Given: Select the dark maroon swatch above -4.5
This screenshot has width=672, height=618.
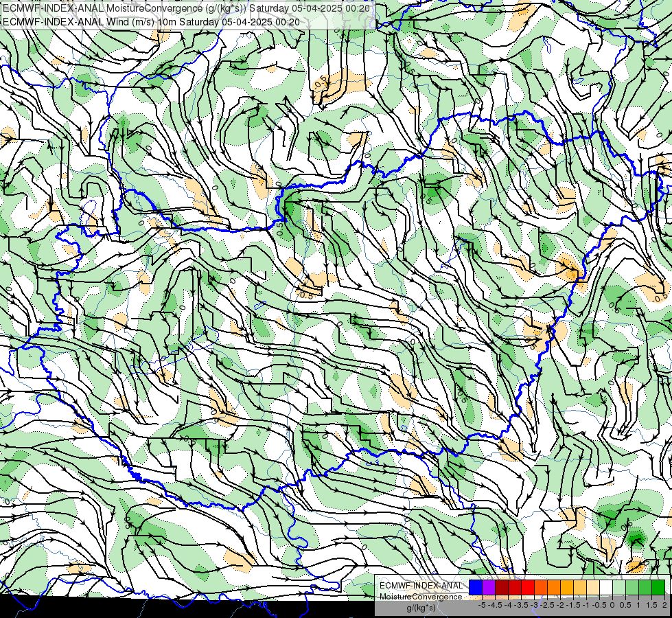Looking at the screenshot, I should 502,587.
